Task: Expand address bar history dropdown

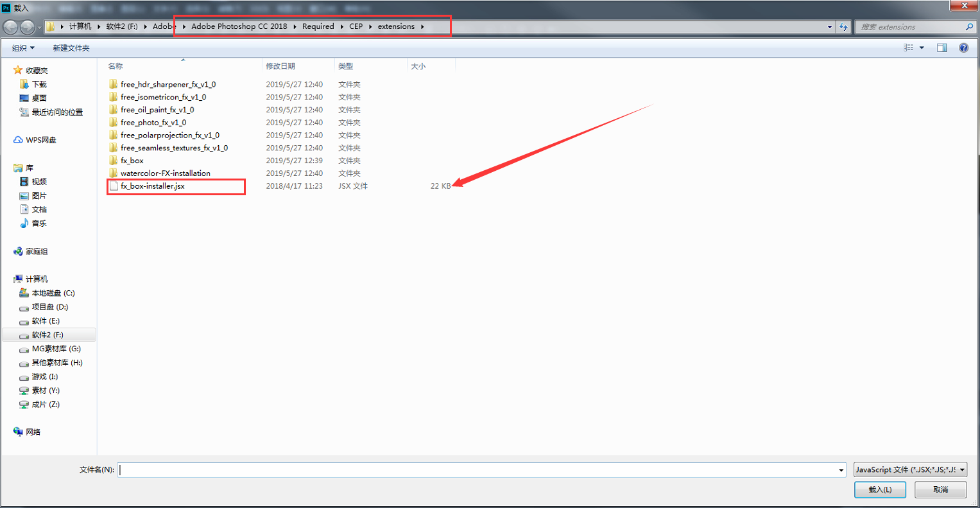Action: 829,27
